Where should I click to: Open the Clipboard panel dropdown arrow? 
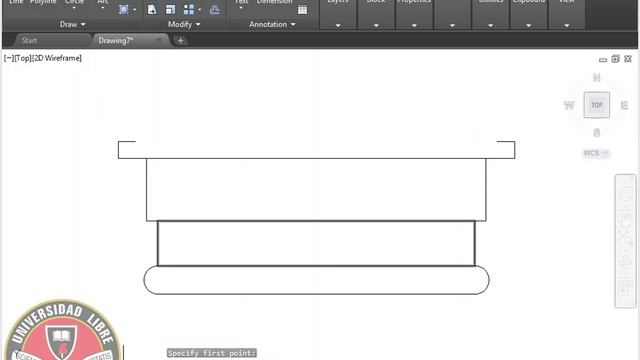click(529, 25)
